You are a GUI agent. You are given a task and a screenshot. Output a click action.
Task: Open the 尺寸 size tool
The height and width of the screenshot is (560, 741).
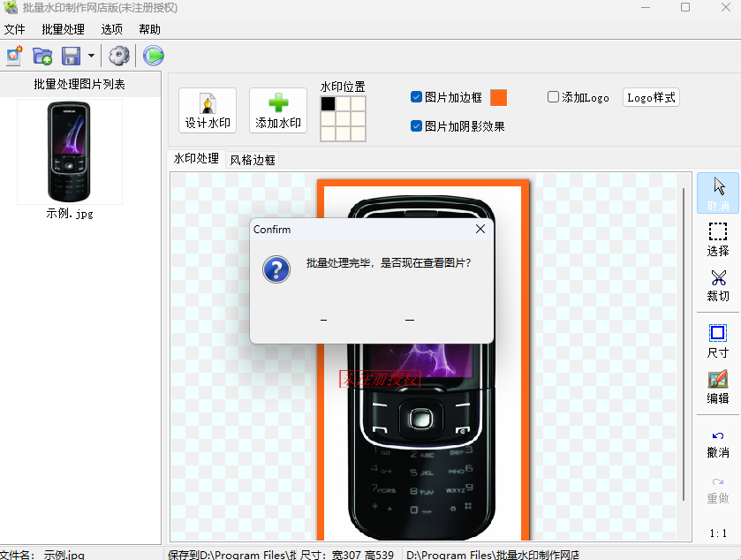tap(718, 342)
